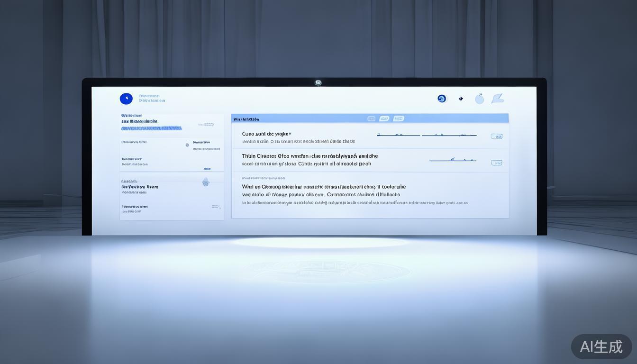Select the highlighted blue text in left panel
The image size is (637, 364).
151,128
